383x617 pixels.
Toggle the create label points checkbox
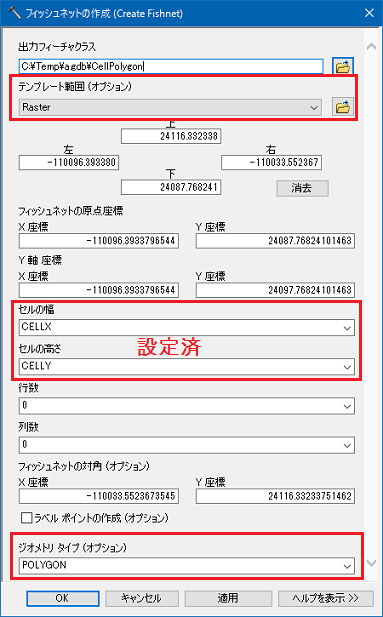(x=26, y=518)
